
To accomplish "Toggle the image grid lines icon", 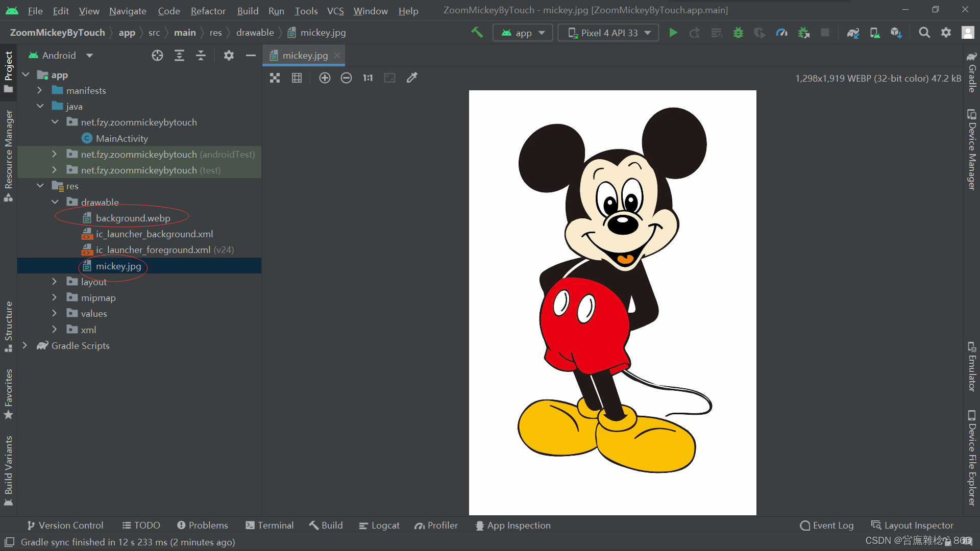I will pyautogui.click(x=297, y=78).
